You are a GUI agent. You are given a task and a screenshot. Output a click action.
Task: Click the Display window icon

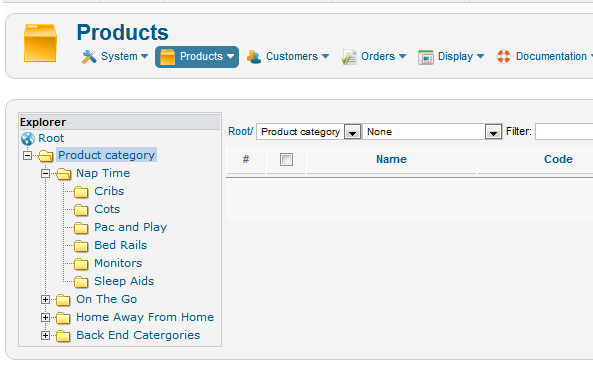(426, 57)
